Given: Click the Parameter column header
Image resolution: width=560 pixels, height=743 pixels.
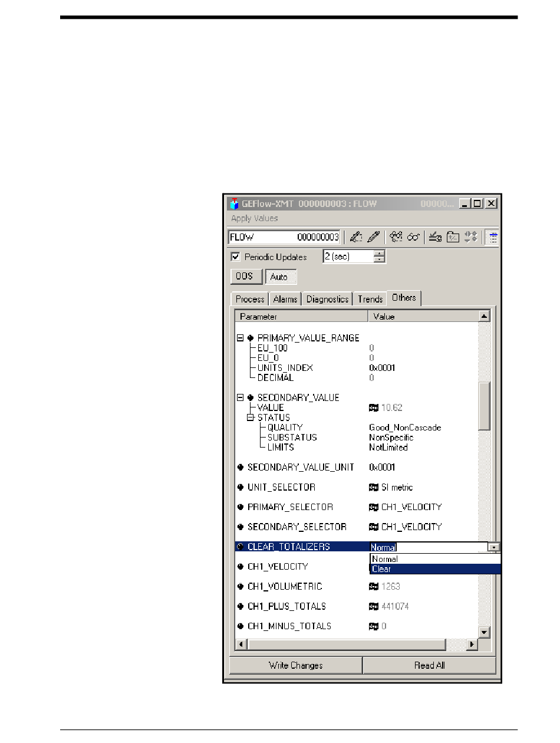Looking at the screenshot, I should [302, 317].
